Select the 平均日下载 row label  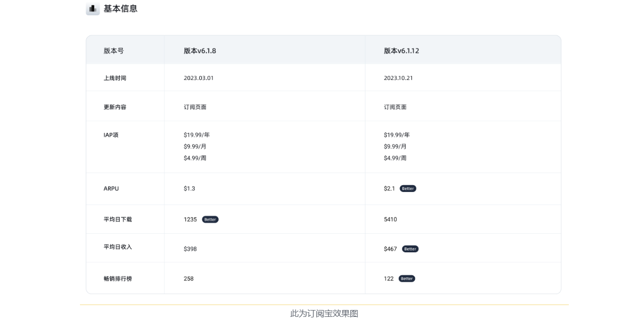point(118,219)
